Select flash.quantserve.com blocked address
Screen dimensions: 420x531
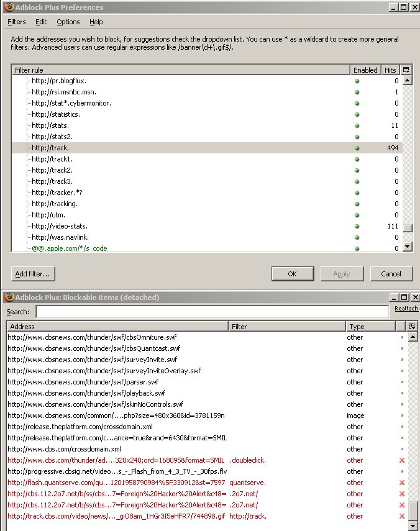pos(116,483)
